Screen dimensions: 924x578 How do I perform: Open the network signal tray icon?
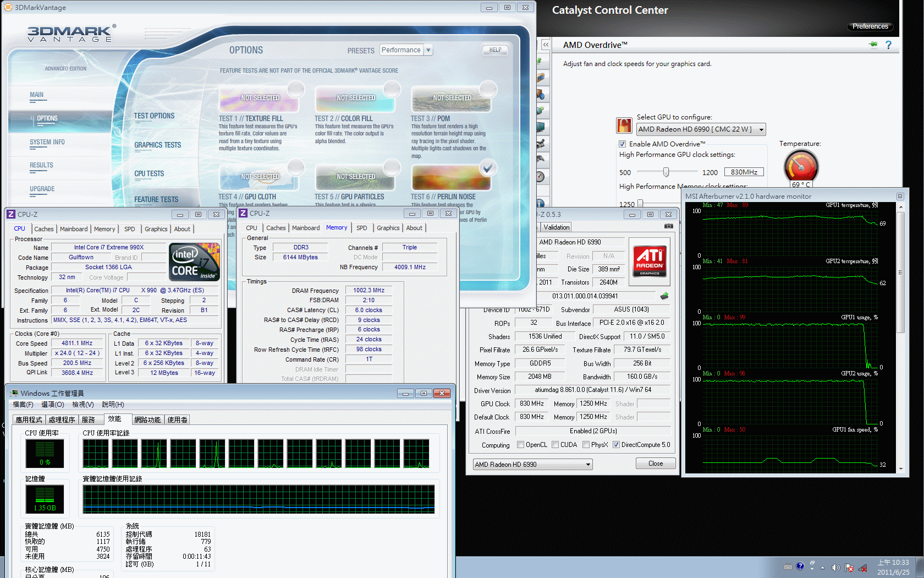click(863, 568)
